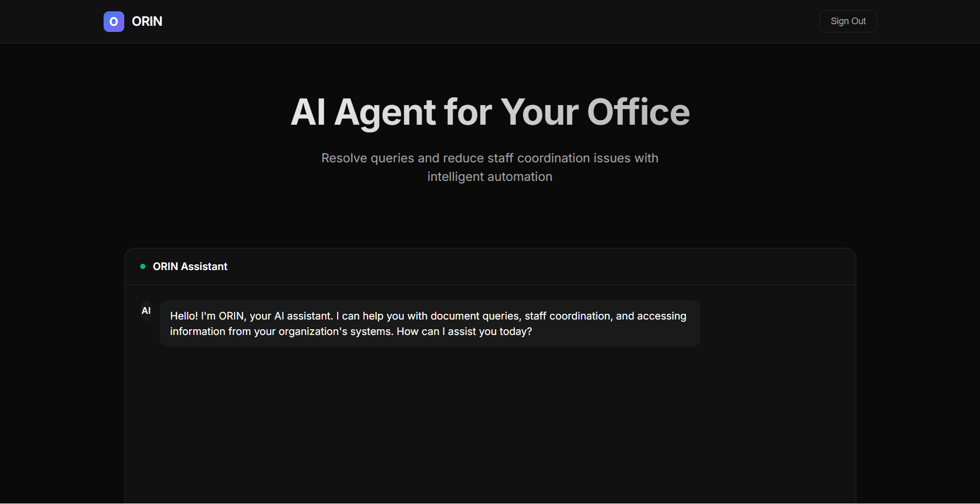980x504 pixels.
Task: Select the assistant's welcome message bubble
Action: tap(429, 323)
